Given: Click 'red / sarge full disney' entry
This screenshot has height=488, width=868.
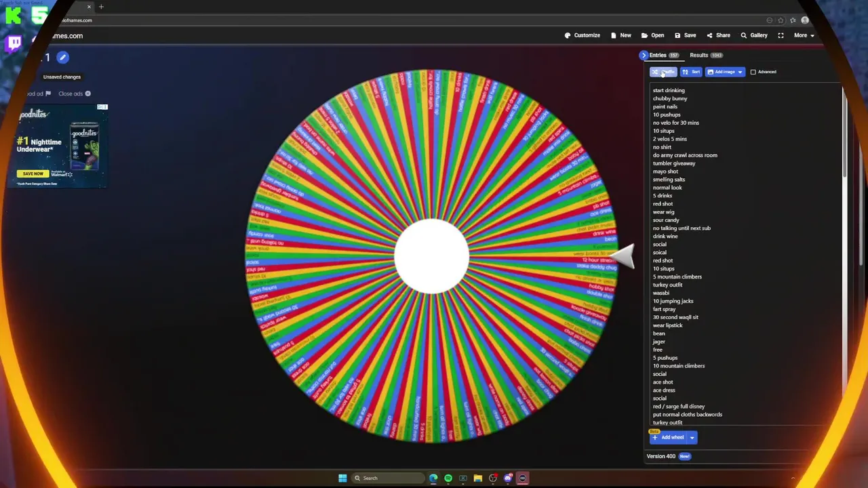Looking at the screenshot, I should pyautogui.click(x=679, y=407).
